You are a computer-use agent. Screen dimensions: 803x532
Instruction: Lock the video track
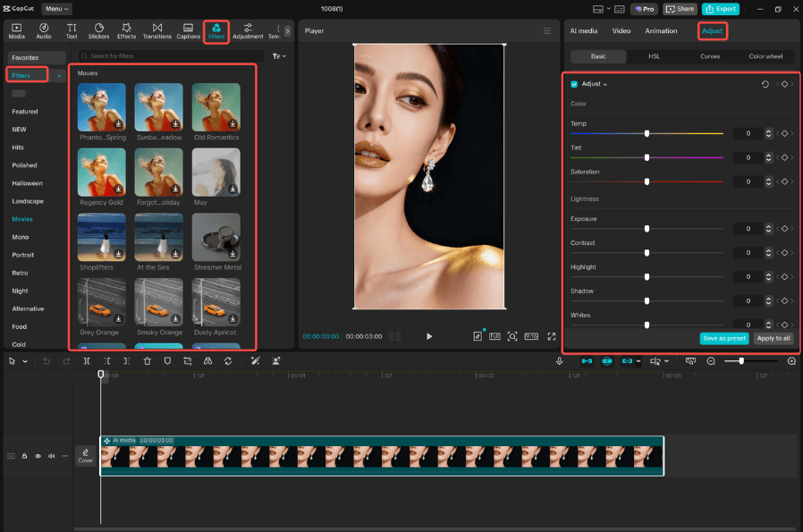point(25,456)
